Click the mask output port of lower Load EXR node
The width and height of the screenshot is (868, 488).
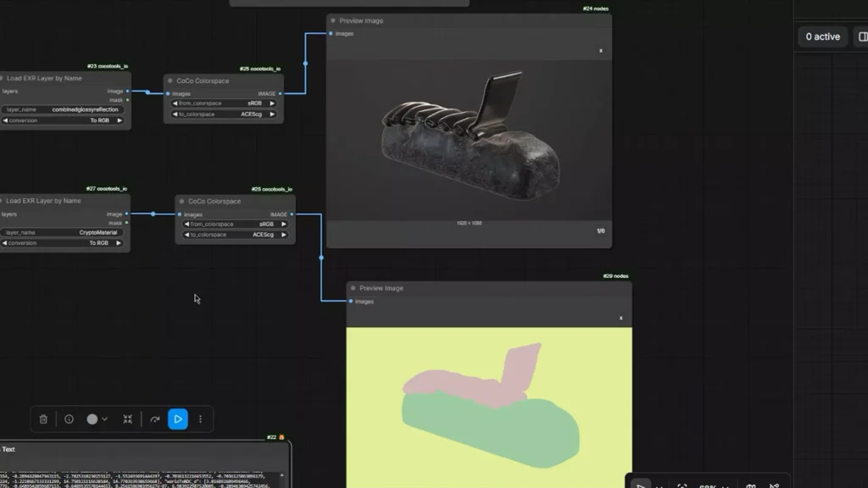pyautogui.click(x=127, y=223)
